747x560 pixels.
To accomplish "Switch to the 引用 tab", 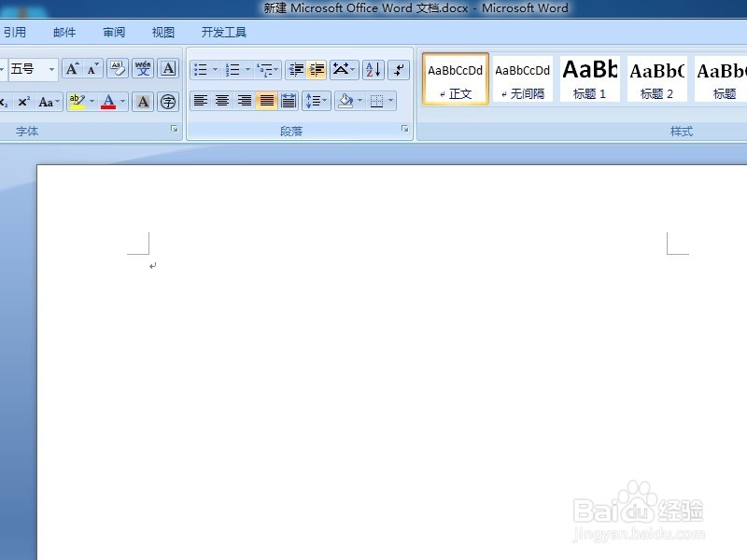I will [x=15, y=33].
